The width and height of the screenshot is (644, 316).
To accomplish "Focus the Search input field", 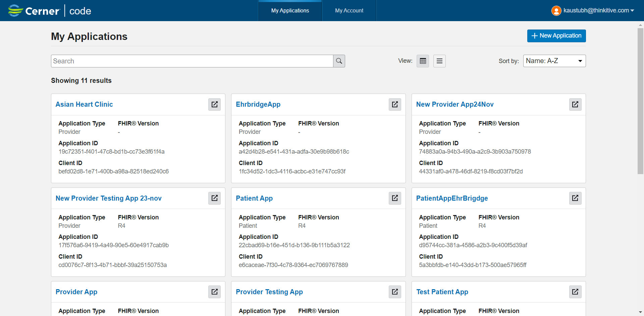I will click(x=192, y=61).
